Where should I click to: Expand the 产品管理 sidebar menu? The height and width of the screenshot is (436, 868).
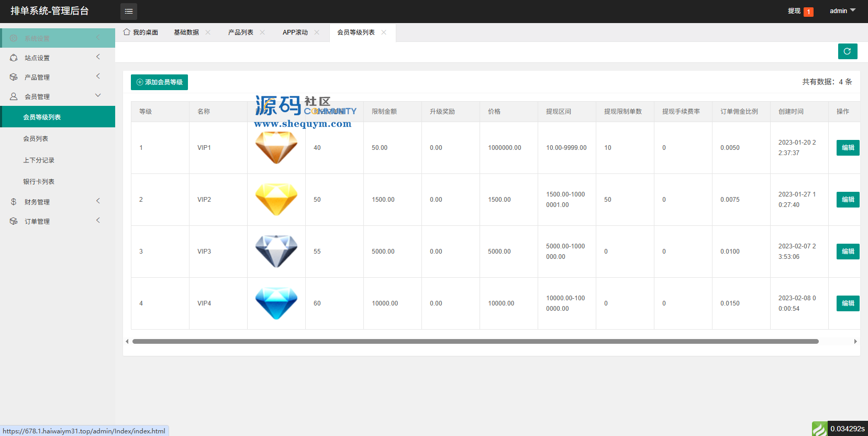click(58, 77)
